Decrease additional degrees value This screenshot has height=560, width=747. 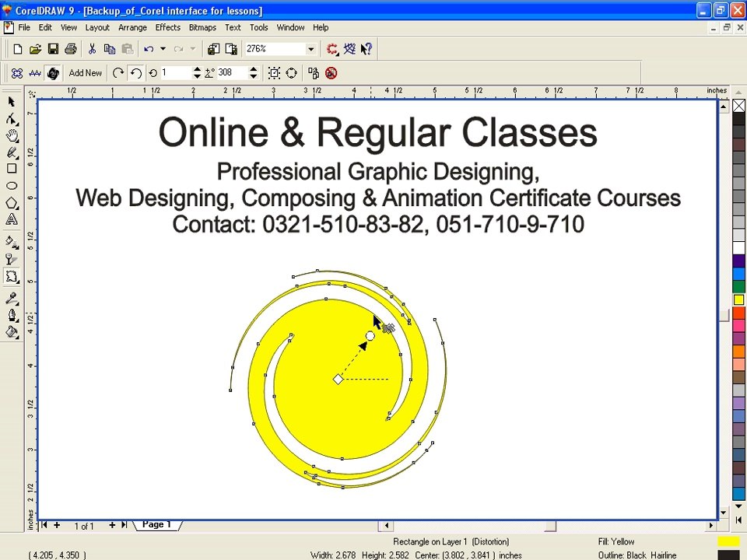(254, 76)
